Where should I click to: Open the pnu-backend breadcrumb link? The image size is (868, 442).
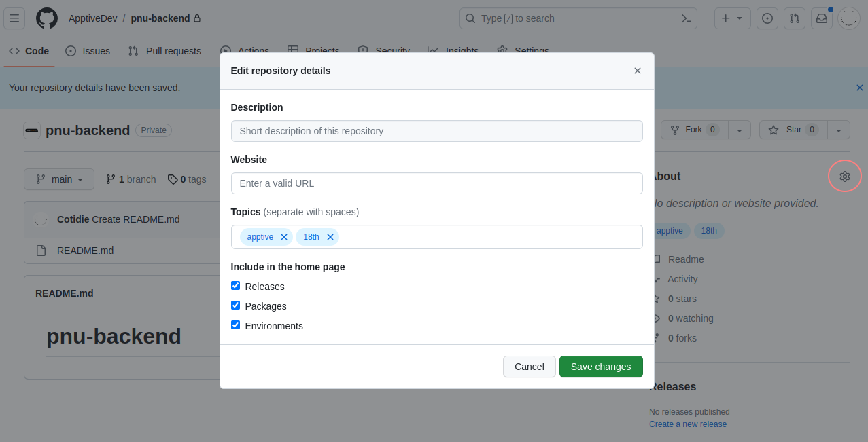[x=160, y=18]
